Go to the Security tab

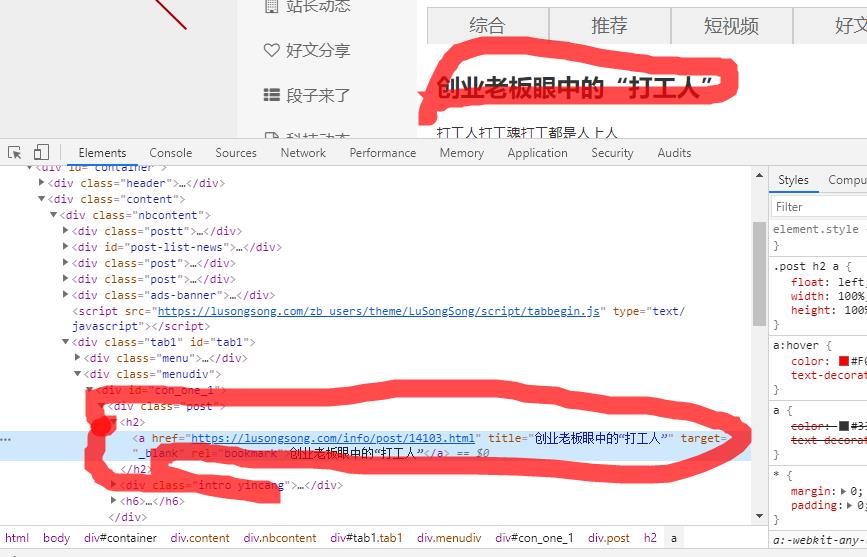click(x=612, y=153)
